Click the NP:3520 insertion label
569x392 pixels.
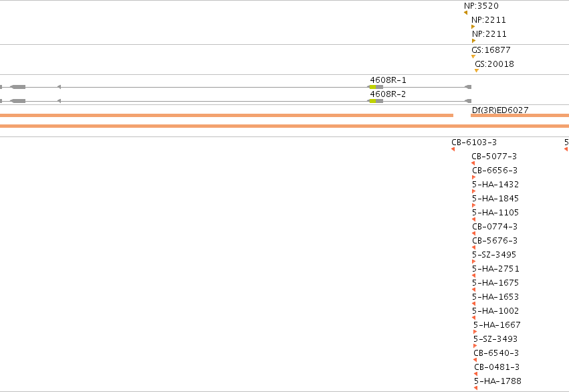[x=481, y=6]
